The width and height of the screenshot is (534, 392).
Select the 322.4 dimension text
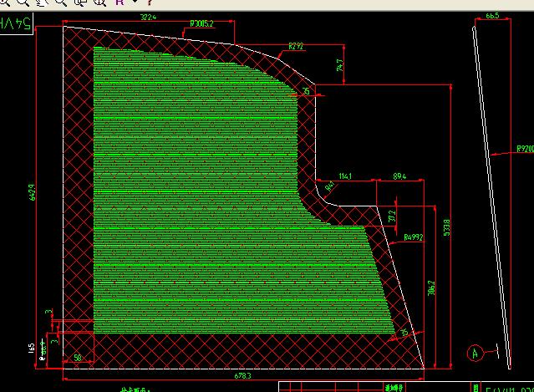(148, 17)
